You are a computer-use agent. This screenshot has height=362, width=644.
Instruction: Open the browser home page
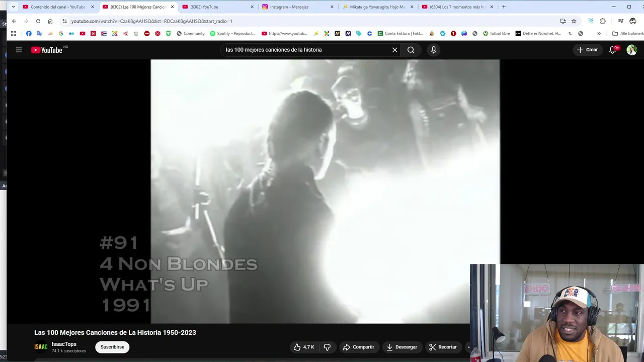click(x=50, y=21)
